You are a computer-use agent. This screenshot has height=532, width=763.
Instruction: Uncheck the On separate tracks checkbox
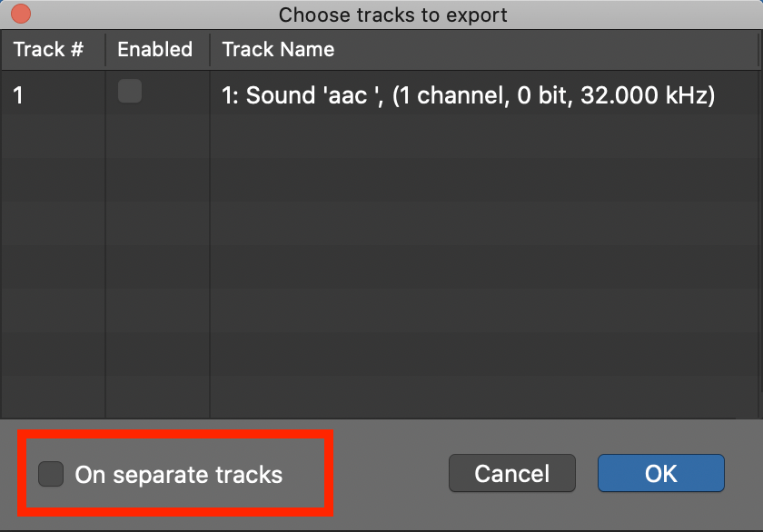click(x=52, y=473)
